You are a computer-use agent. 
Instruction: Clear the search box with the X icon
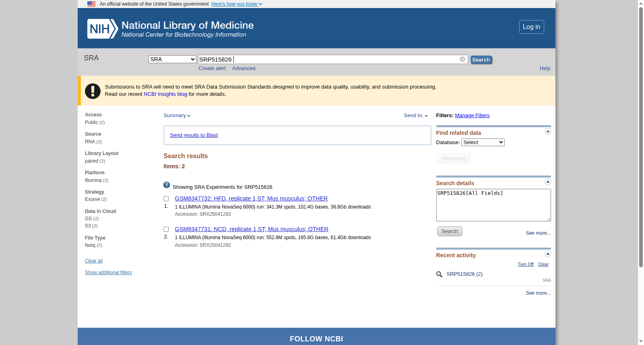462,59
